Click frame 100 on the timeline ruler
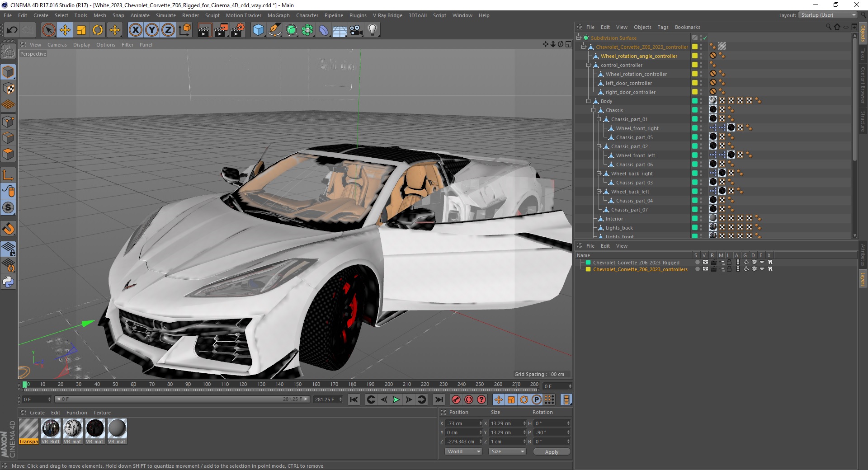The width and height of the screenshot is (868, 470). (207, 385)
